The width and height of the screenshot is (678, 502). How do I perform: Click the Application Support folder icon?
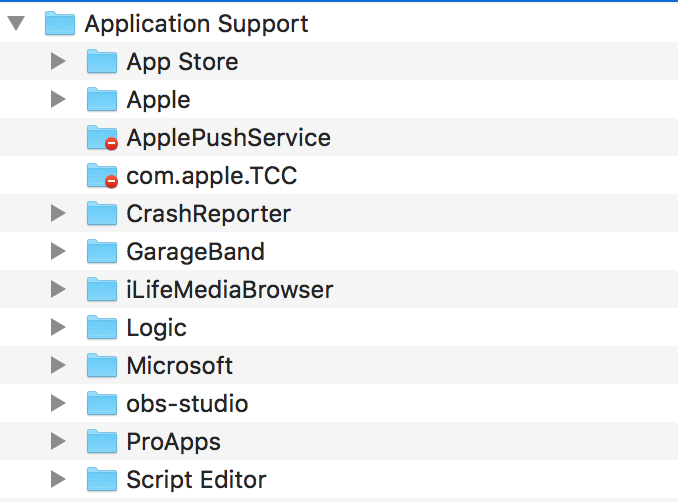pyautogui.click(x=60, y=23)
